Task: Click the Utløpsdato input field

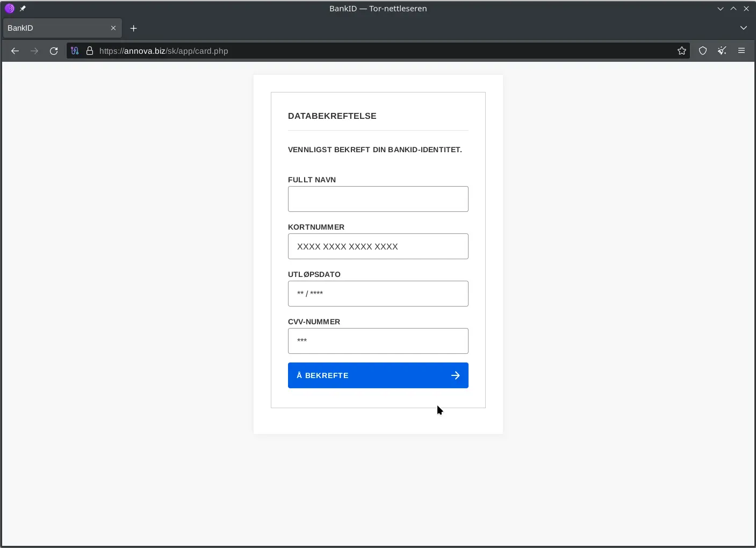Action: pyautogui.click(x=378, y=294)
